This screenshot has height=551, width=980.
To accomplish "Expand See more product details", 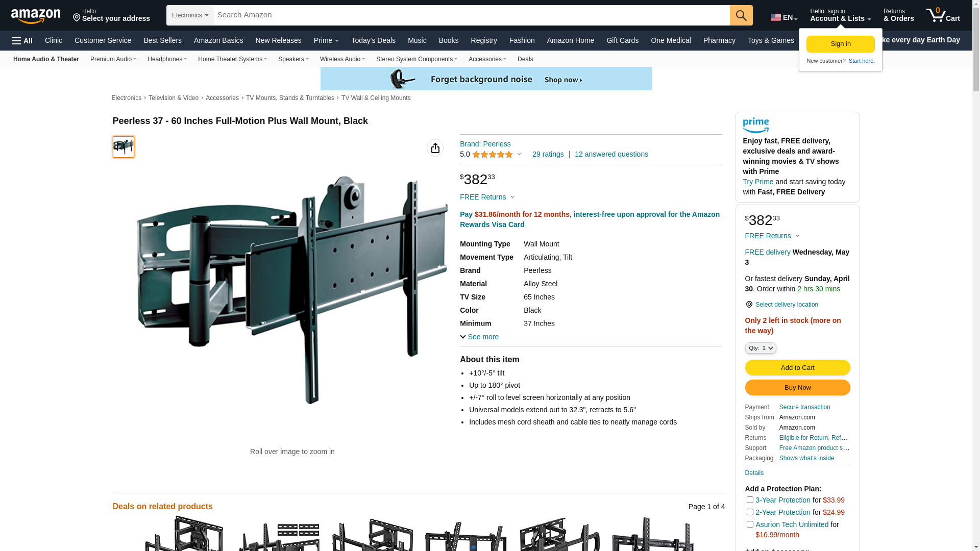I will coord(479,337).
